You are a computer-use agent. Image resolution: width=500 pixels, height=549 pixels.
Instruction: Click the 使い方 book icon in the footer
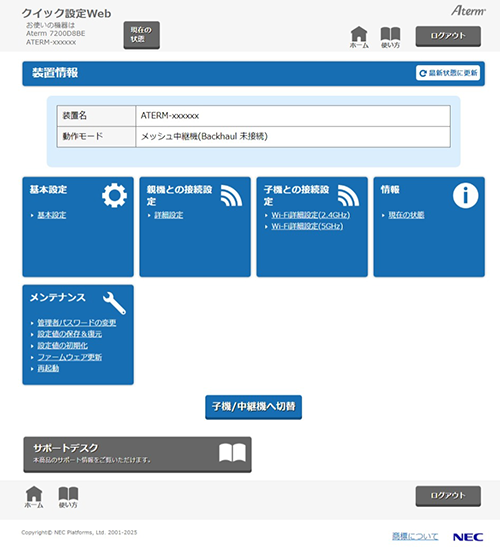(x=68, y=497)
